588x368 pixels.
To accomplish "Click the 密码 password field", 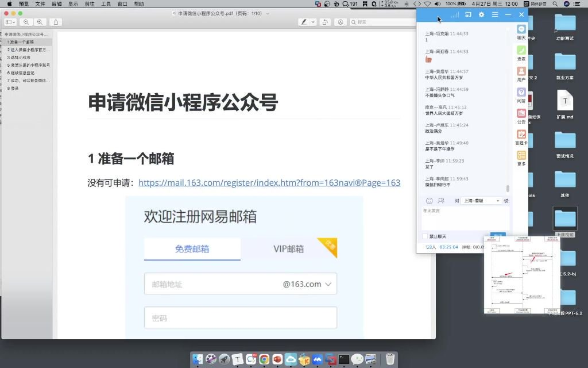I will click(241, 317).
